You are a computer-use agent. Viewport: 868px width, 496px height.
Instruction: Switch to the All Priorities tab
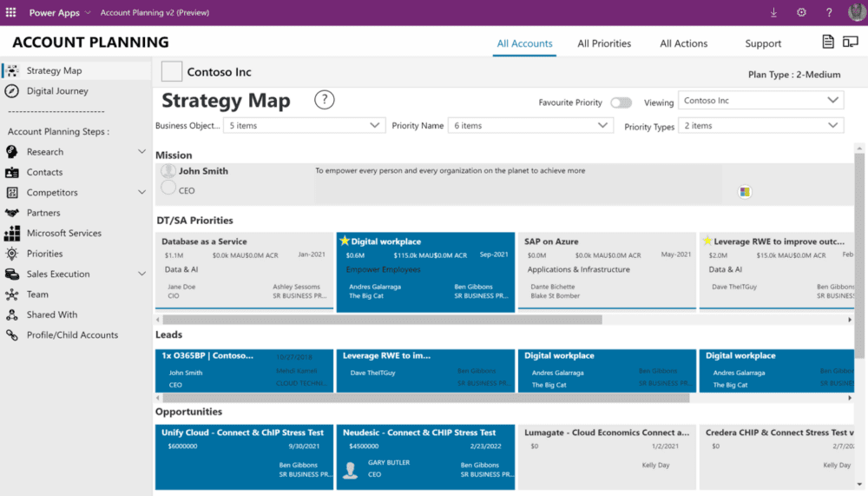tap(604, 43)
